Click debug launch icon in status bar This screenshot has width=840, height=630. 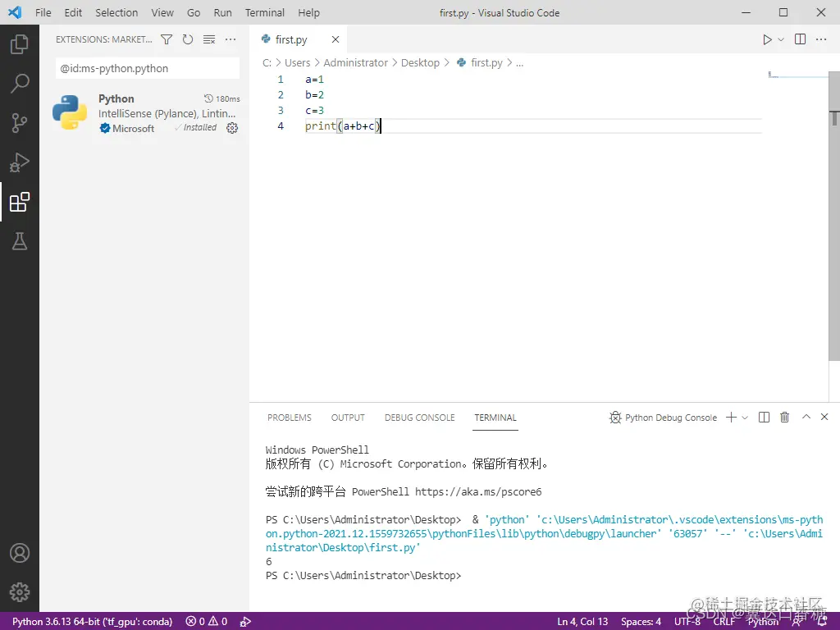pyautogui.click(x=245, y=622)
